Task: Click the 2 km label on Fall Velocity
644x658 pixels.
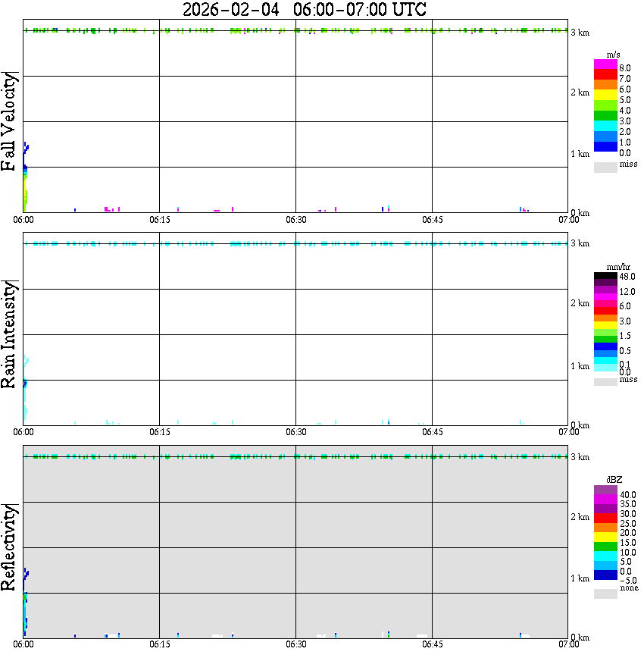Action: pos(580,92)
